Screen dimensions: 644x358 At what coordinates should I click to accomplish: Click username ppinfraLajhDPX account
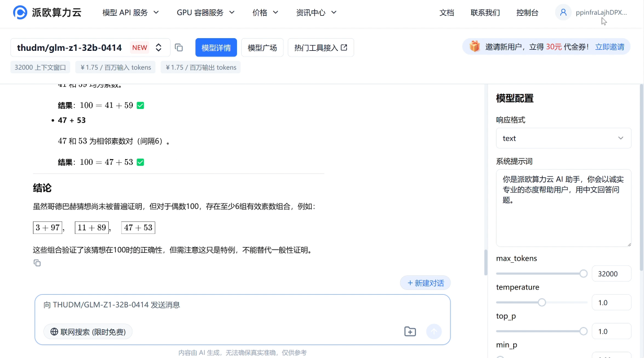click(x=601, y=13)
